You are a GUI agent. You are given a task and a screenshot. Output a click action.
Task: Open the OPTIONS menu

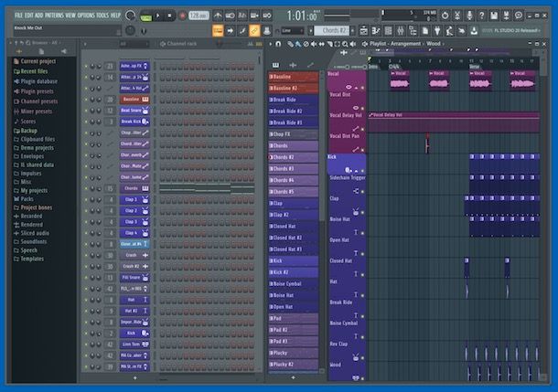[x=86, y=16]
